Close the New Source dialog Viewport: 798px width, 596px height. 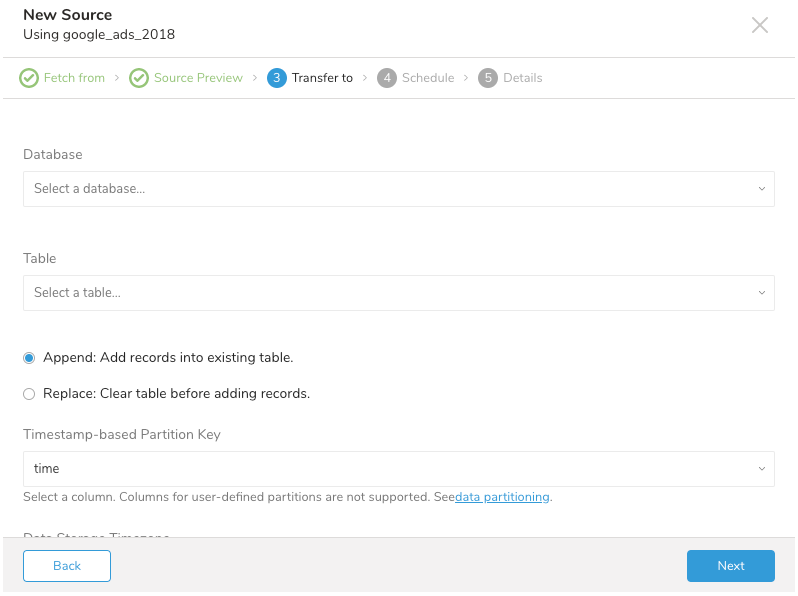click(x=760, y=26)
